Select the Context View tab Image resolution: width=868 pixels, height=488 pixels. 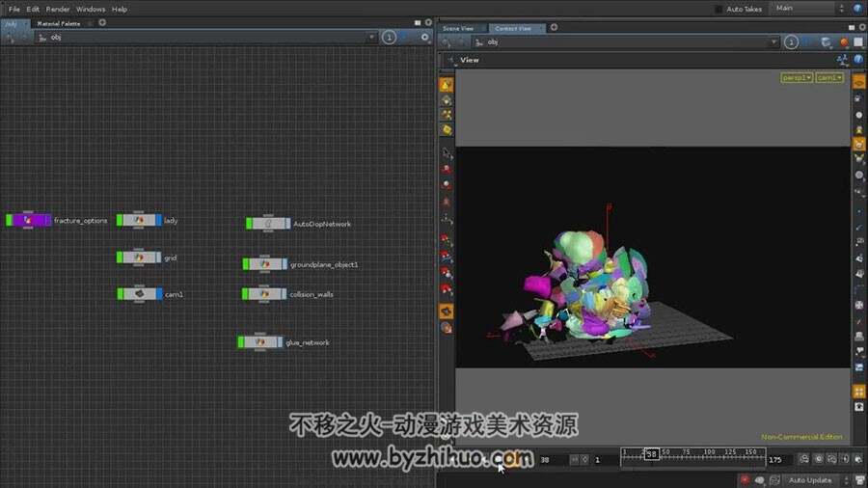pos(513,28)
